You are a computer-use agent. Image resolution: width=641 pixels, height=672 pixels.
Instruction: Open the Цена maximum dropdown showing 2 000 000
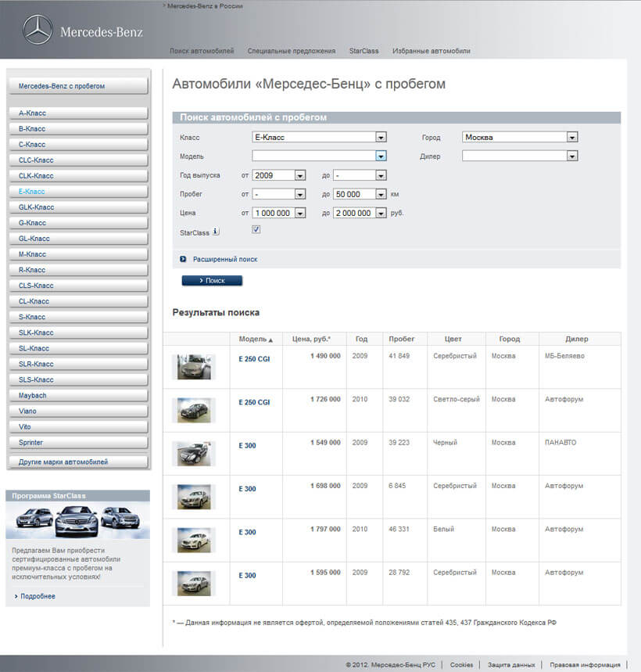pyautogui.click(x=360, y=213)
